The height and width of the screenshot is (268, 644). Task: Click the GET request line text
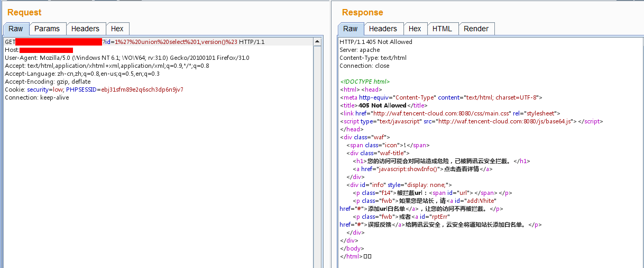point(135,42)
